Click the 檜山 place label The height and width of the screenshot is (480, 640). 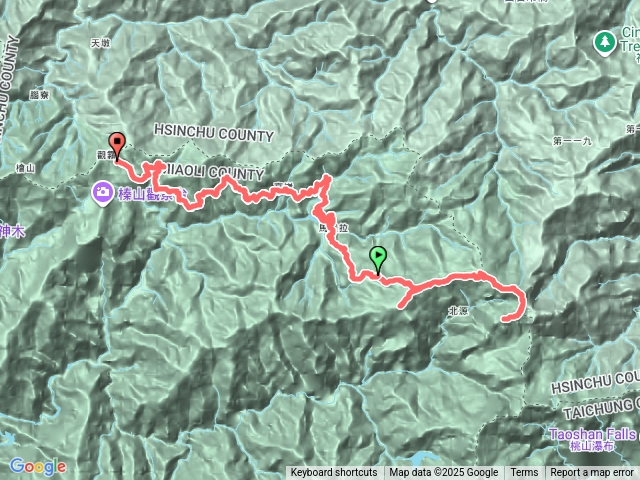coord(25,168)
